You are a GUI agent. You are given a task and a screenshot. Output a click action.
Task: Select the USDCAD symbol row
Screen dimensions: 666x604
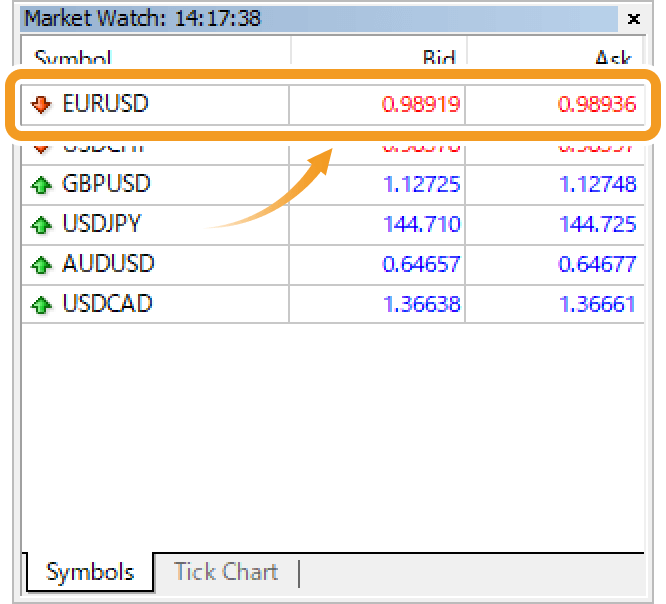107,304
